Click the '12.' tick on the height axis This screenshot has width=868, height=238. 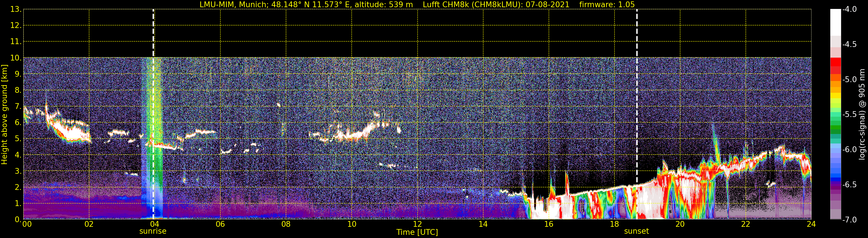click(16, 26)
